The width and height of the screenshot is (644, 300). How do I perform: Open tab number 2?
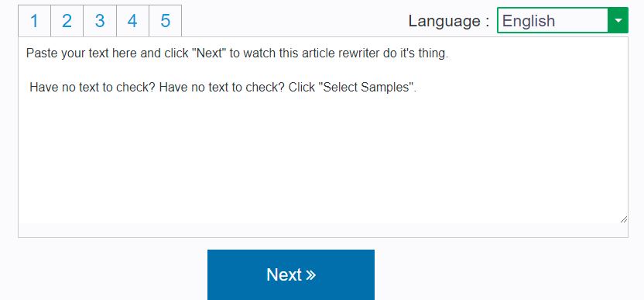(67, 21)
